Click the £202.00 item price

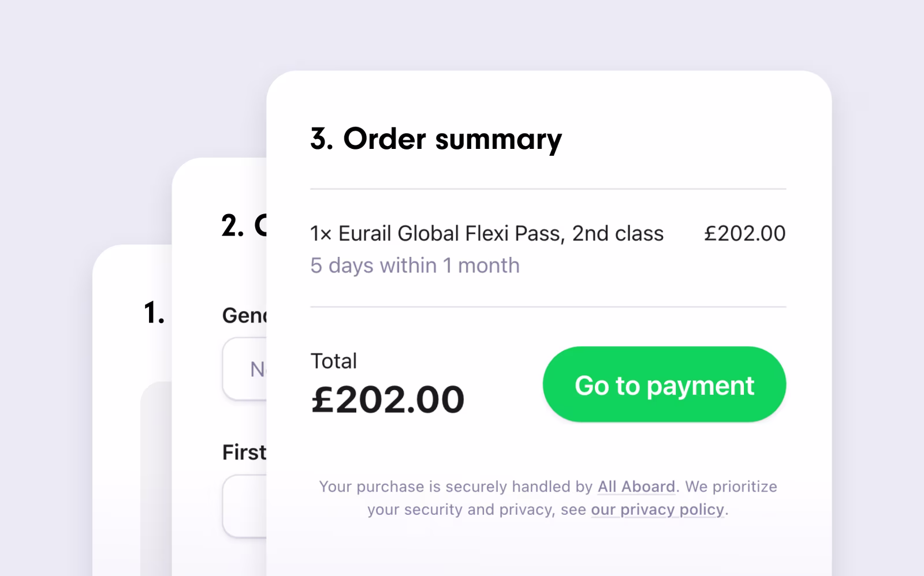[745, 233]
